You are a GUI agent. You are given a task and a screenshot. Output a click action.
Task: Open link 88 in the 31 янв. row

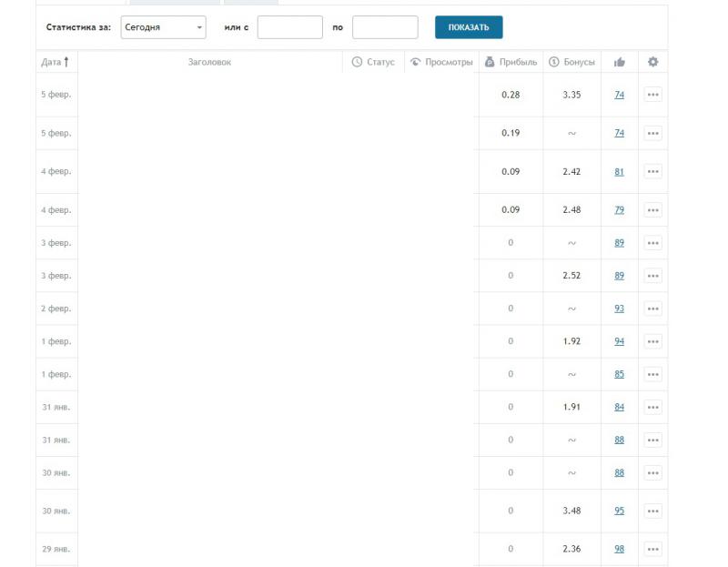point(620,440)
